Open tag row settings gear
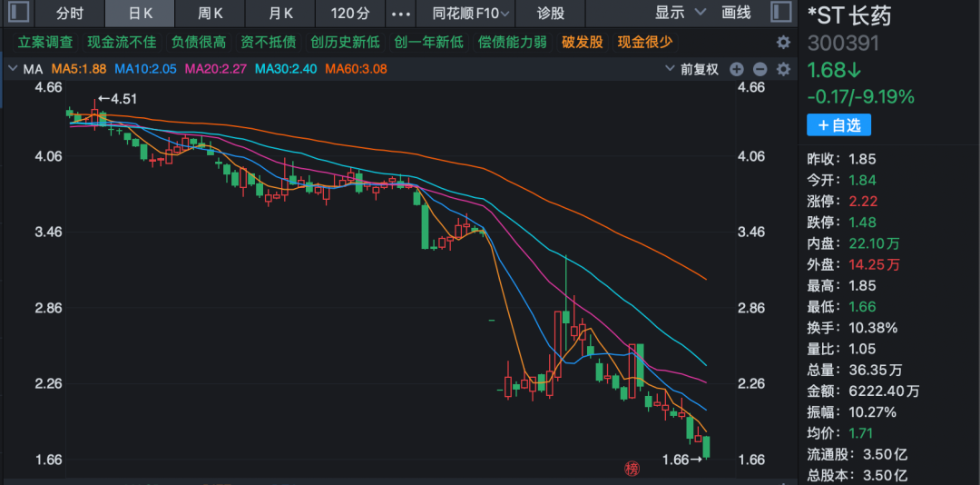This screenshot has width=980, height=485. [x=783, y=42]
